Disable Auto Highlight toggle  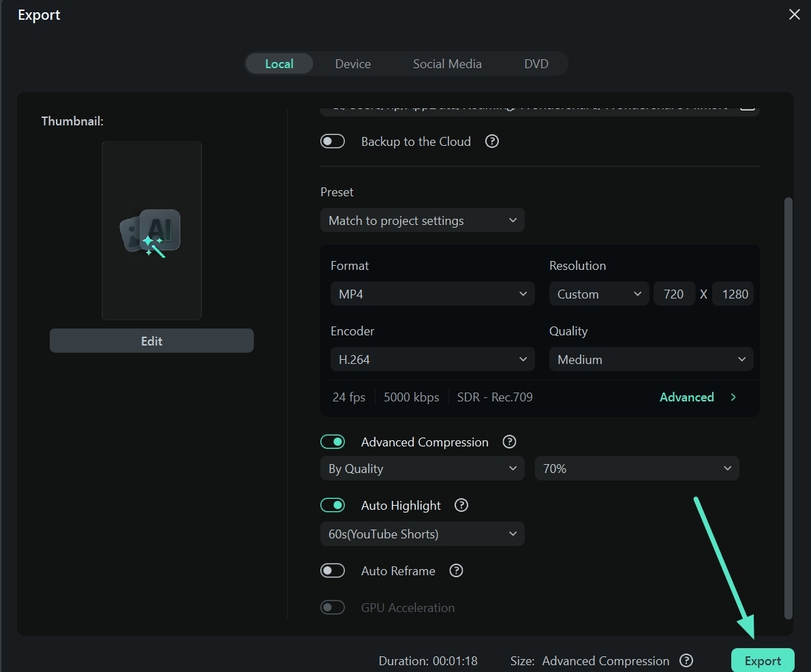[332, 505]
